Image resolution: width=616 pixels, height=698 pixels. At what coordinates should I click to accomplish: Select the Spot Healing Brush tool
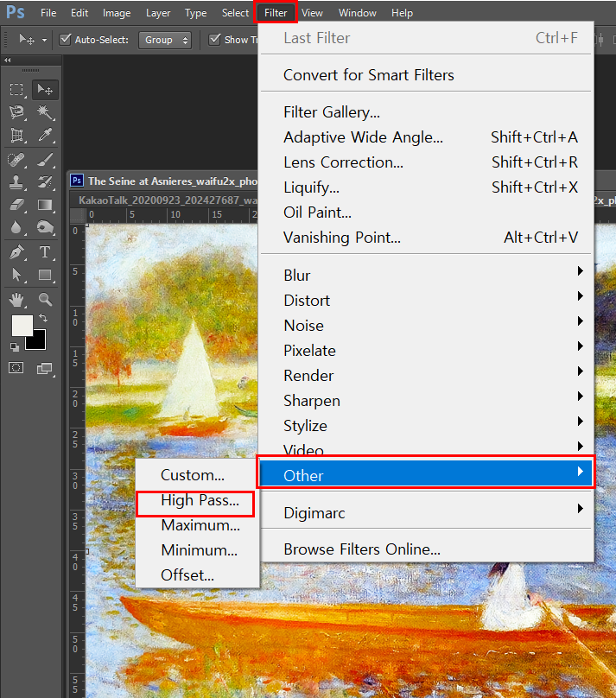pos(17,159)
